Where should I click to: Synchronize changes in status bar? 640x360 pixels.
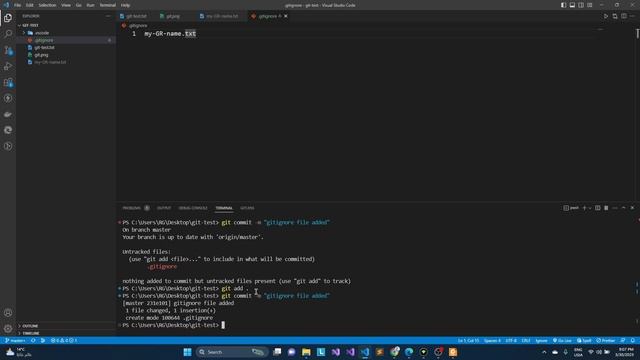[33, 340]
